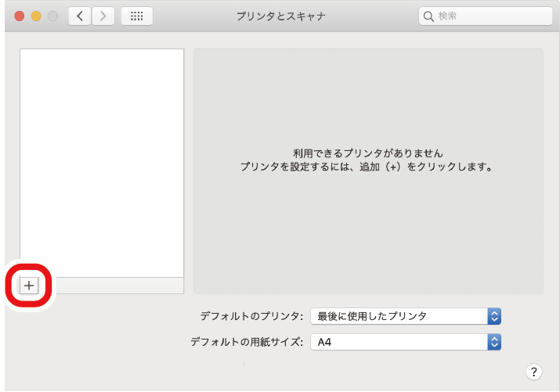Minimize the window with the yellow button

click(36, 16)
